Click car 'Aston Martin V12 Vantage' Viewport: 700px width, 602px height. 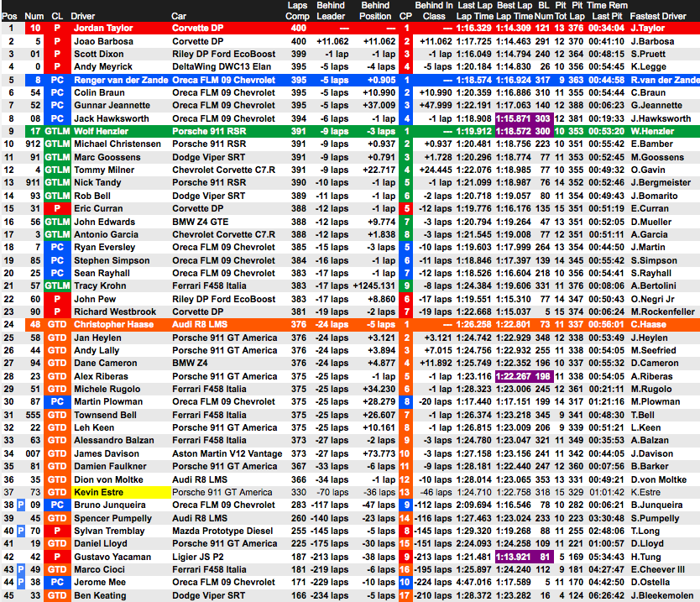pyautogui.click(x=227, y=453)
